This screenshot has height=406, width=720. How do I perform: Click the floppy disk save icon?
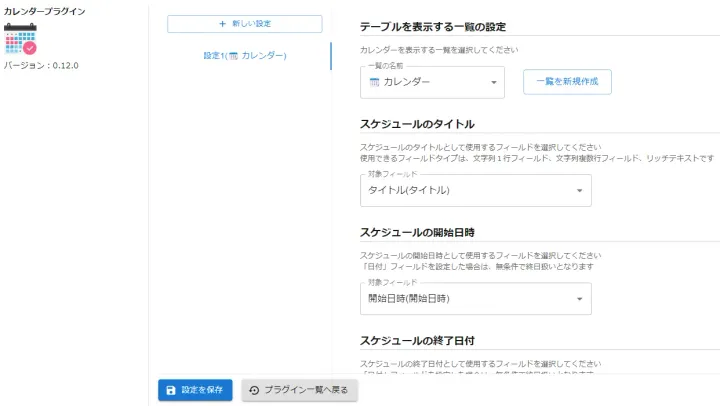click(171, 390)
